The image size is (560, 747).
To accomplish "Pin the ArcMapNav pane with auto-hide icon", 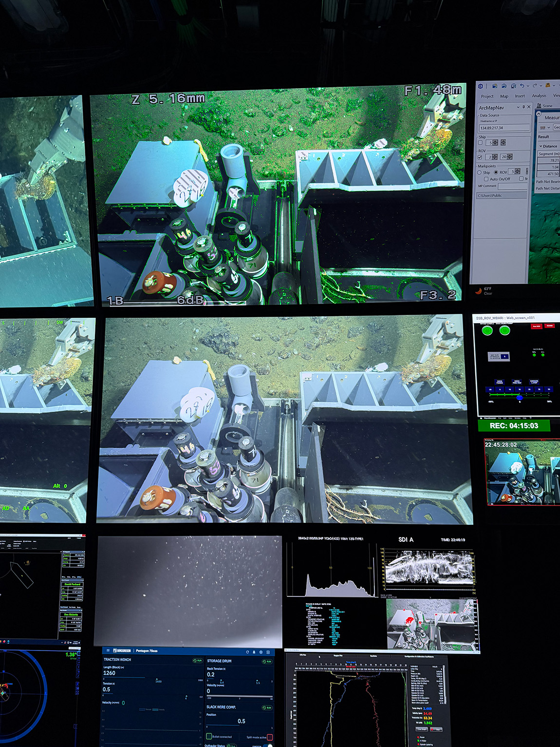I will 523,107.
